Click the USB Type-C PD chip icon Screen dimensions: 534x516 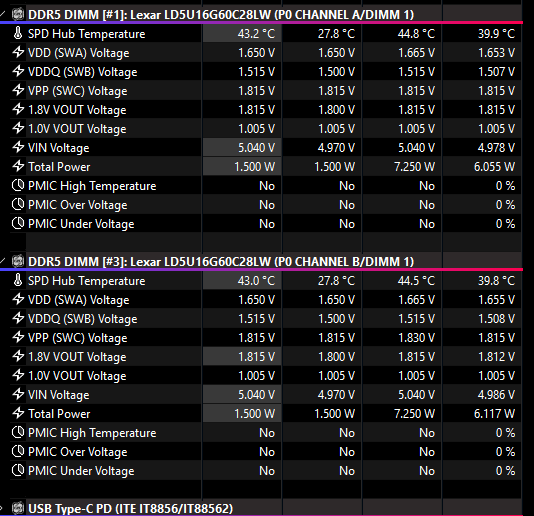click(x=18, y=508)
